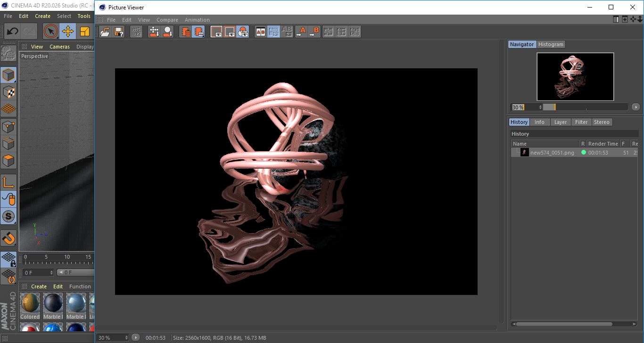Image resolution: width=644 pixels, height=343 pixels.
Task: Click the rightmost compare animation icon
Action: pyautogui.click(x=355, y=32)
